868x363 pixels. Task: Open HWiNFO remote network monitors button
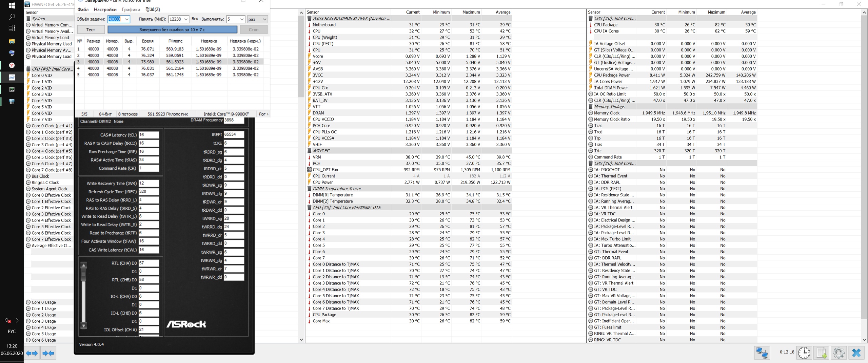point(762,353)
